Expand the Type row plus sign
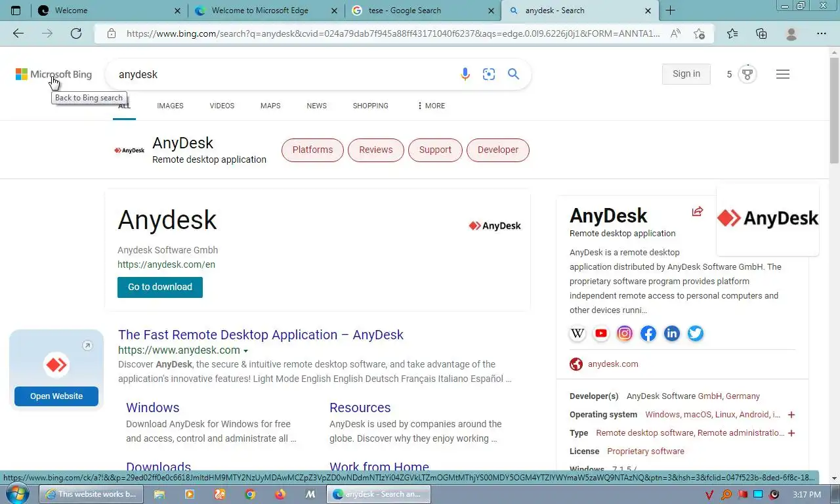The width and height of the screenshot is (840, 504). click(791, 433)
